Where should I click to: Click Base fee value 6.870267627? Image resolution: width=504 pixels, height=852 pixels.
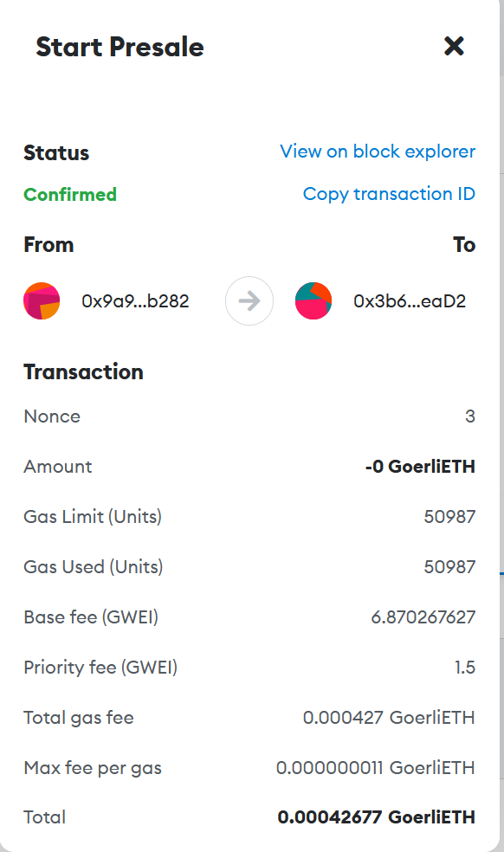(x=423, y=617)
